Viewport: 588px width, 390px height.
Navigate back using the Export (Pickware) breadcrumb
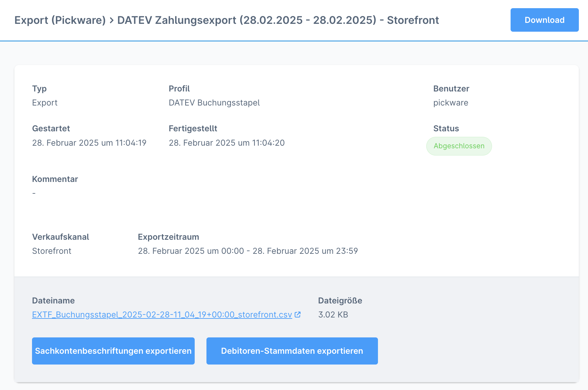(61, 20)
